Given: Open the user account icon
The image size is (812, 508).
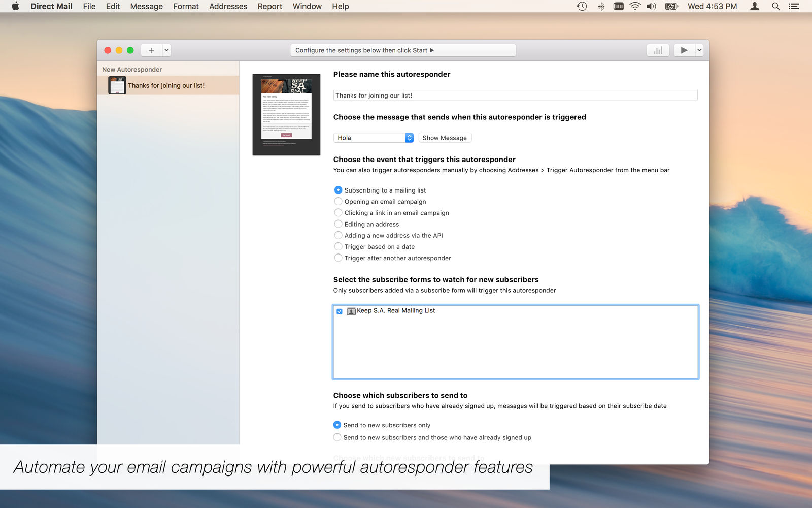Looking at the screenshot, I should point(755,6).
